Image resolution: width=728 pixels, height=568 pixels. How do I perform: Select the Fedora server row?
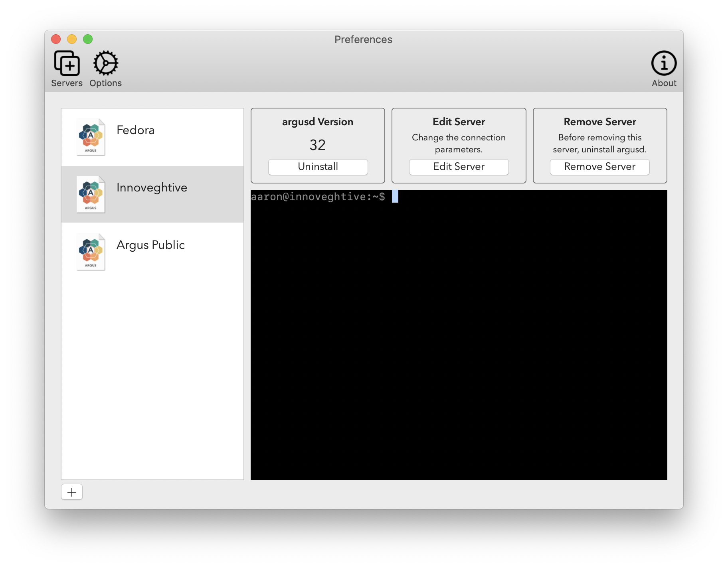tap(152, 137)
